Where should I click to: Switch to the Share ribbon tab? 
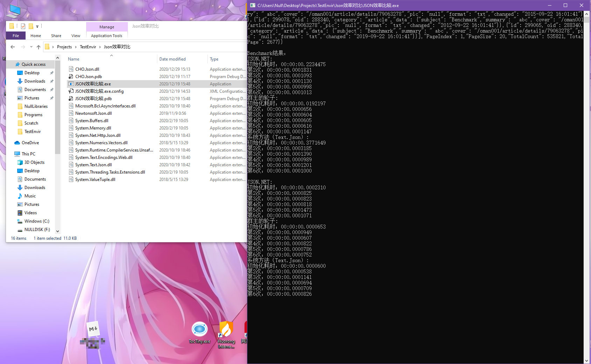[56, 36]
